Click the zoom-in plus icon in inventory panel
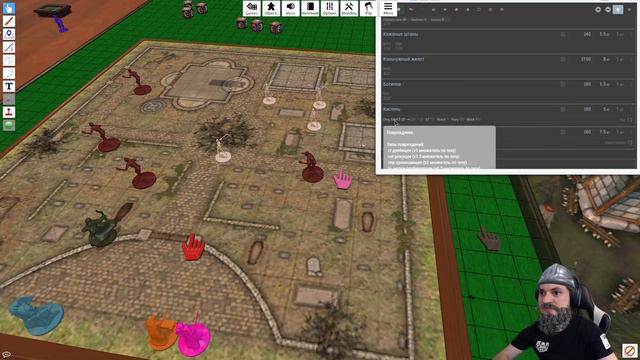 (598, 9)
